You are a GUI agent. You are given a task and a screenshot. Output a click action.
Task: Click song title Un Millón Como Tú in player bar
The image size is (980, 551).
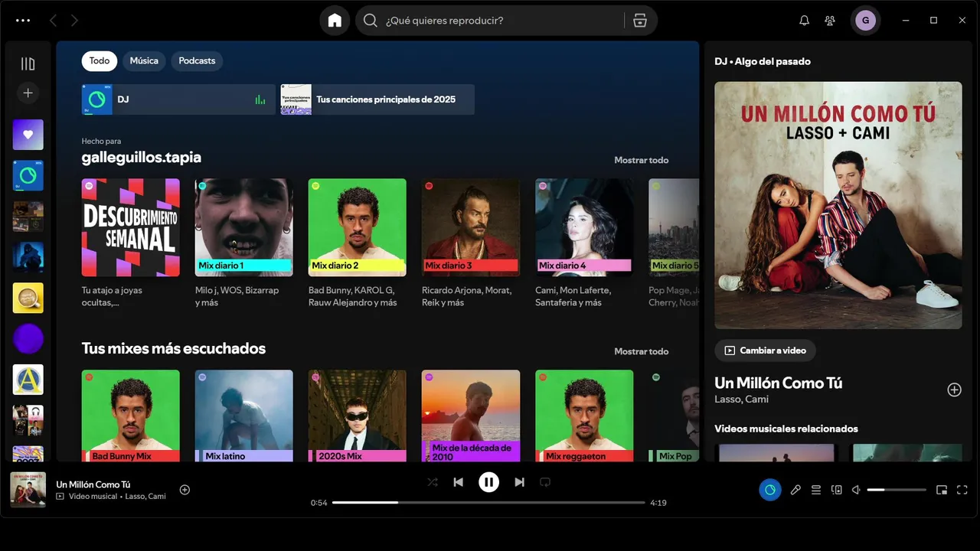pyautogui.click(x=93, y=484)
